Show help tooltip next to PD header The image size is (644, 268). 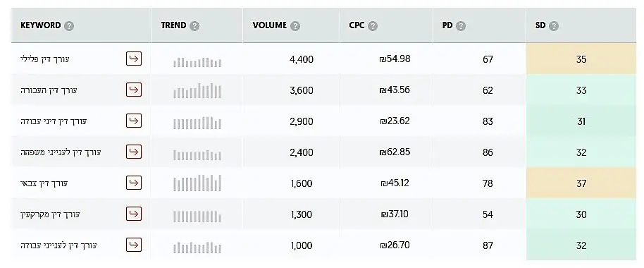coord(461,26)
